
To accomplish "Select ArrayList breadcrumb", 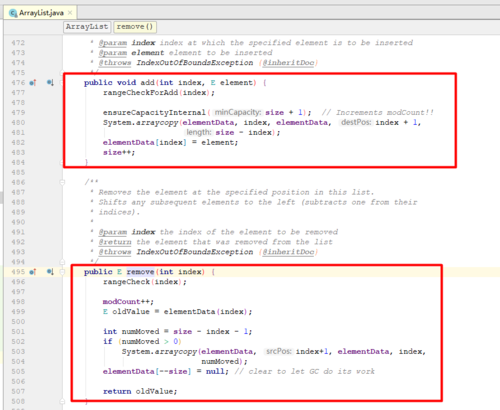I will point(87,27).
